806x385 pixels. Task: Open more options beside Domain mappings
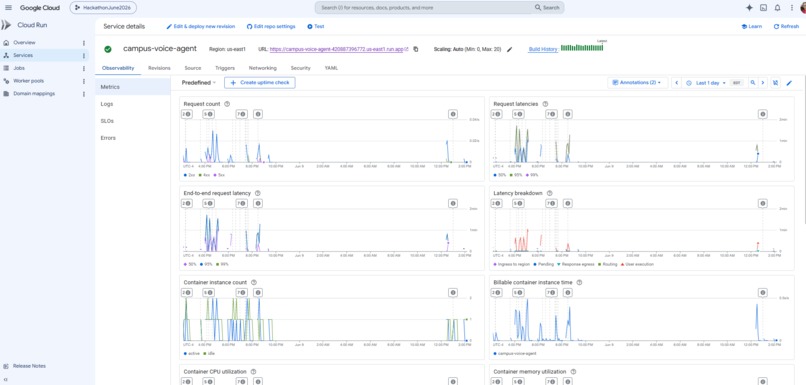click(84, 94)
